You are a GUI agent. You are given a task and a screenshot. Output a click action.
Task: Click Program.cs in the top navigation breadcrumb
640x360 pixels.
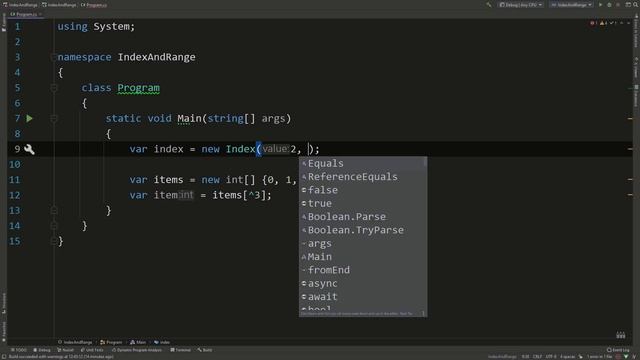94,5
